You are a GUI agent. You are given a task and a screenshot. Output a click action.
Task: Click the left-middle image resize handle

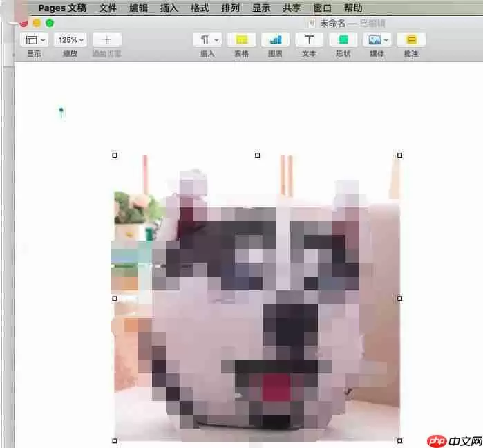(115, 299)
